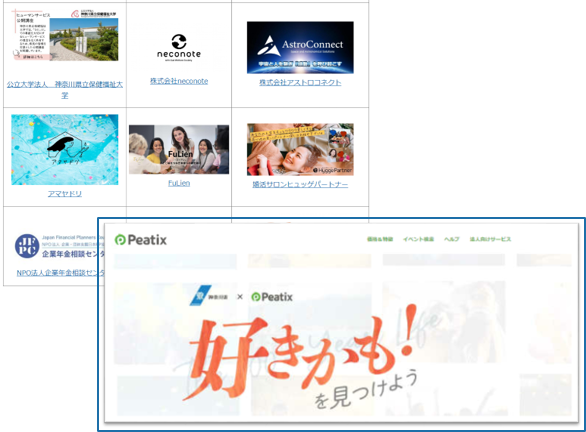
Task: Open the FuLien text link
Action: (179, 183)
